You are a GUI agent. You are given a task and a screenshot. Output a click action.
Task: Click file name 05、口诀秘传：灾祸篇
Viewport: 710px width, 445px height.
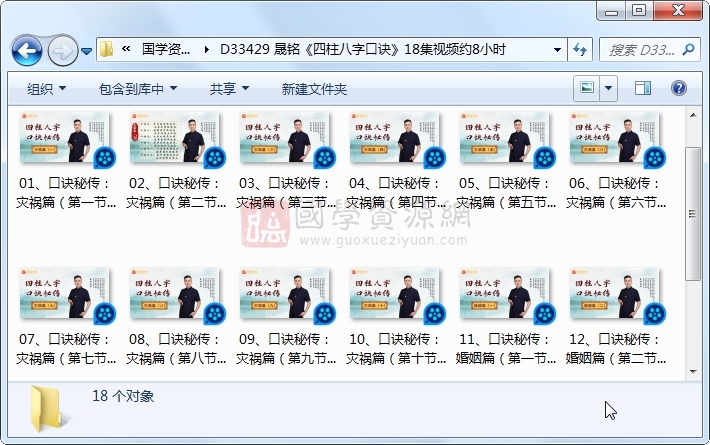[x=506, y=192]
